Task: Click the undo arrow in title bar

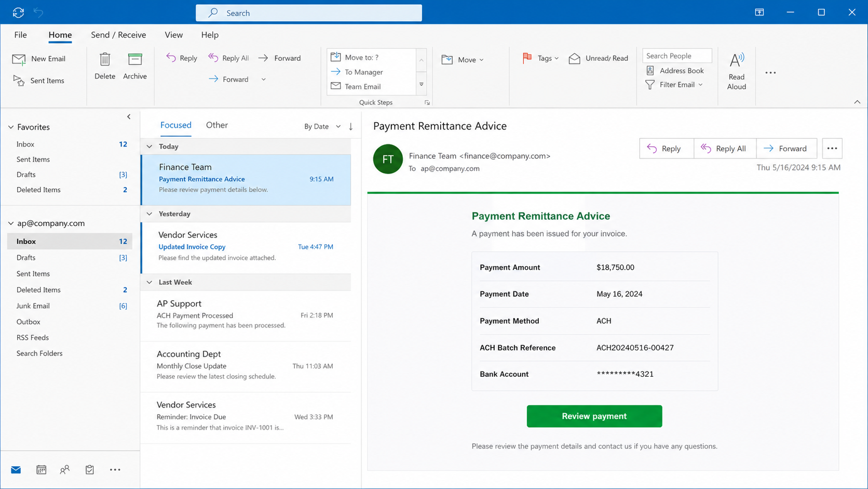Action: click(38, 12)
